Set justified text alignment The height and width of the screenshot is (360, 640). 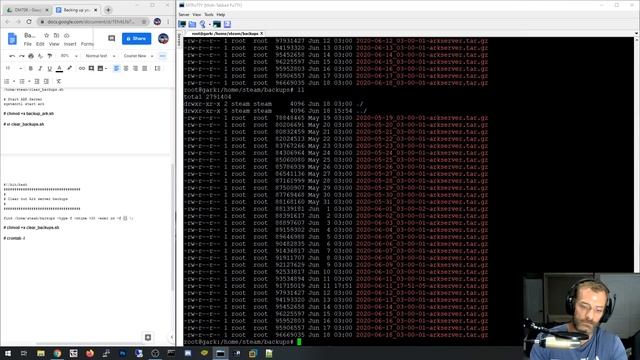144,69
